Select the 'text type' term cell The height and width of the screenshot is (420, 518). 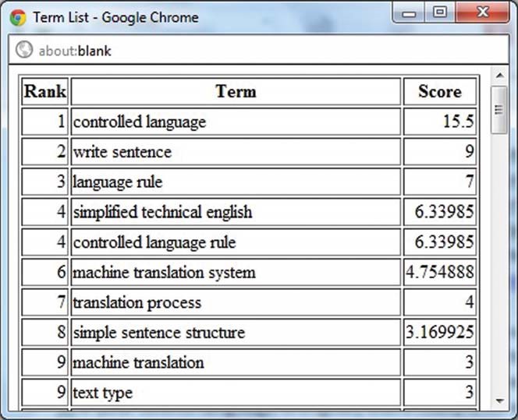coord(236,393)
